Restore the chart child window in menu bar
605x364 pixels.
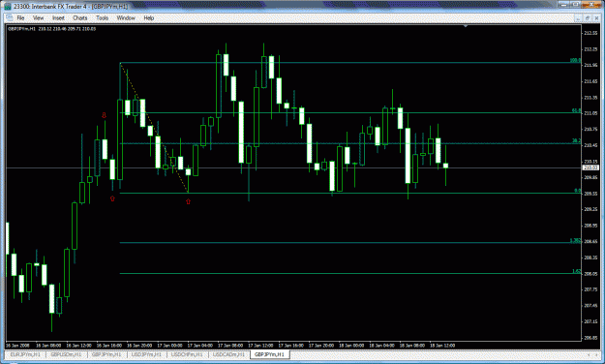click(588, 17)
